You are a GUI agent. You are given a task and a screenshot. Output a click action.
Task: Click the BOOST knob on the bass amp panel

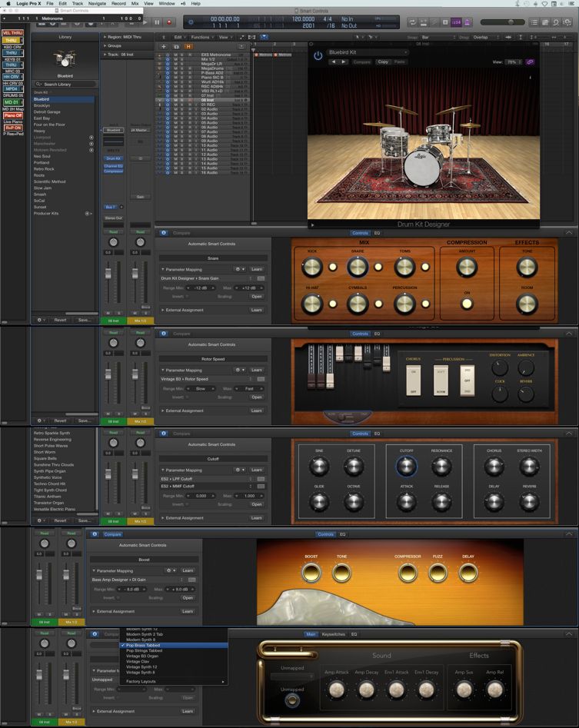[x=311, y=573]
